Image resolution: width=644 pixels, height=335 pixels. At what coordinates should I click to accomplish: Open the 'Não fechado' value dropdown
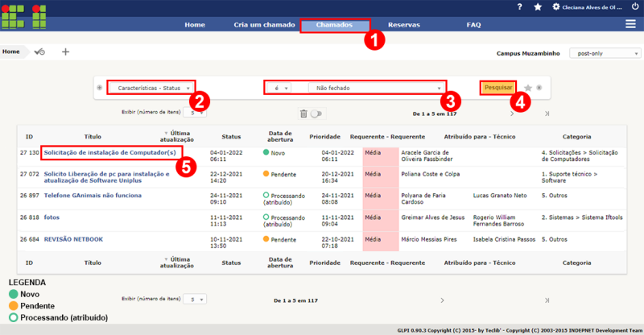[376, 88]
